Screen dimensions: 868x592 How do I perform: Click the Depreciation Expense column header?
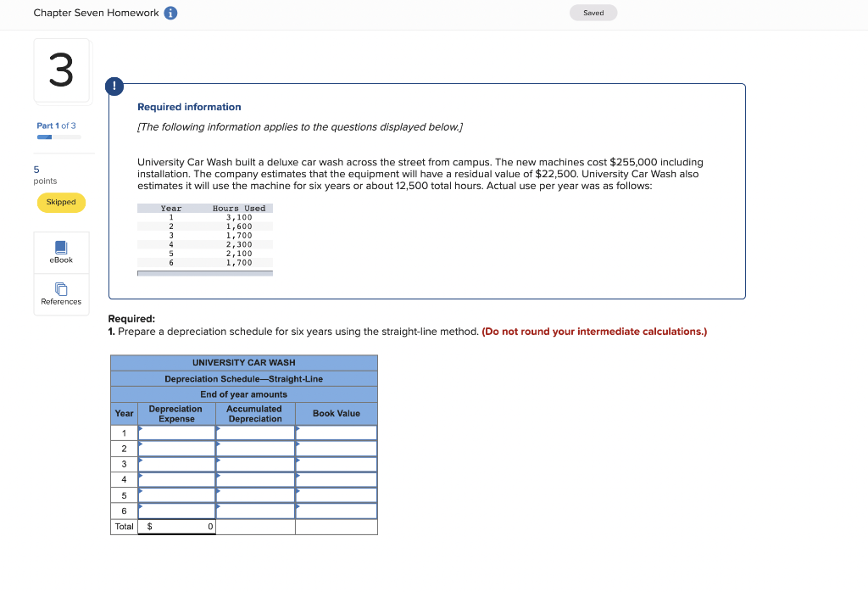click(176, 414)
